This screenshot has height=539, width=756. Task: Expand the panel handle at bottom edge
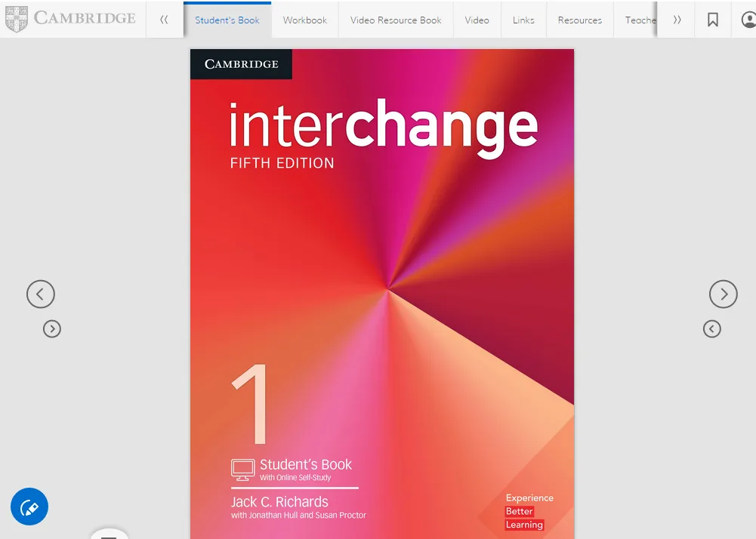point(109,534)
